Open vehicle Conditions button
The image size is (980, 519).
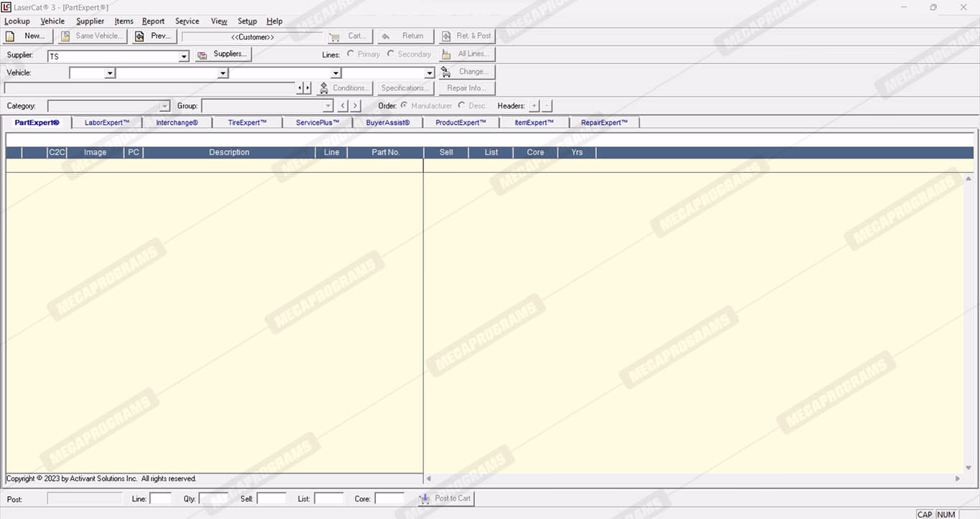pyautogui.click(x=344, y=88)
